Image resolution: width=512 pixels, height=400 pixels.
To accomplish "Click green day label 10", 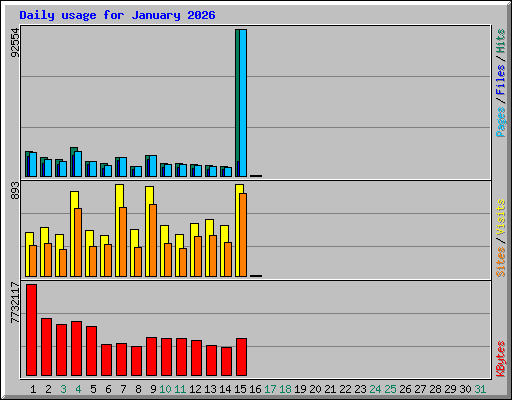I will tap(165, 389).
